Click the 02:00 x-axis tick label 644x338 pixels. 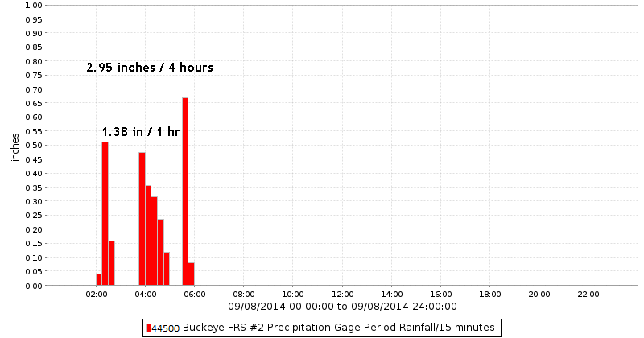[97, 295]
